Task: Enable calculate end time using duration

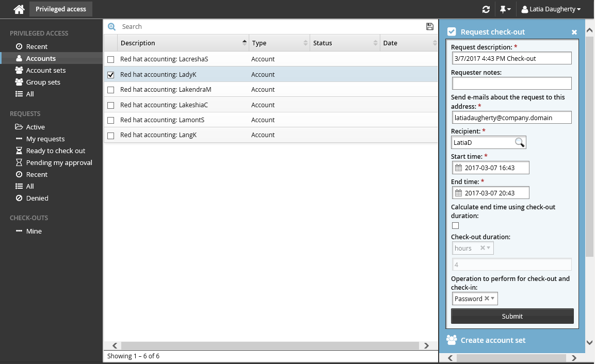Action: 455,226
